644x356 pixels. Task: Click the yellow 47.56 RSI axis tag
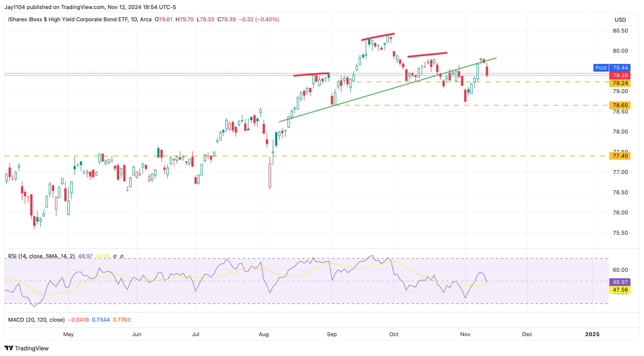(x=620, y=290)
